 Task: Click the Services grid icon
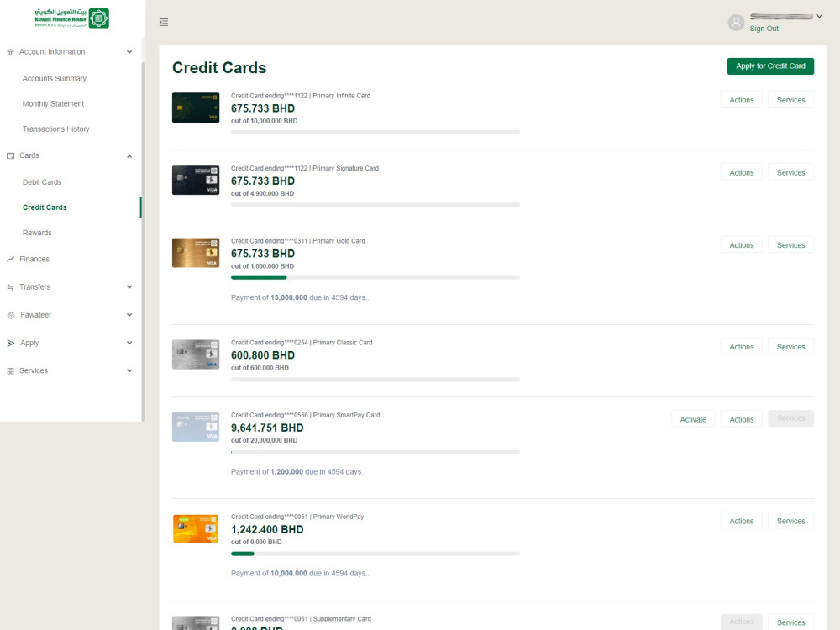pyautogui.click(x=10, y=370)
